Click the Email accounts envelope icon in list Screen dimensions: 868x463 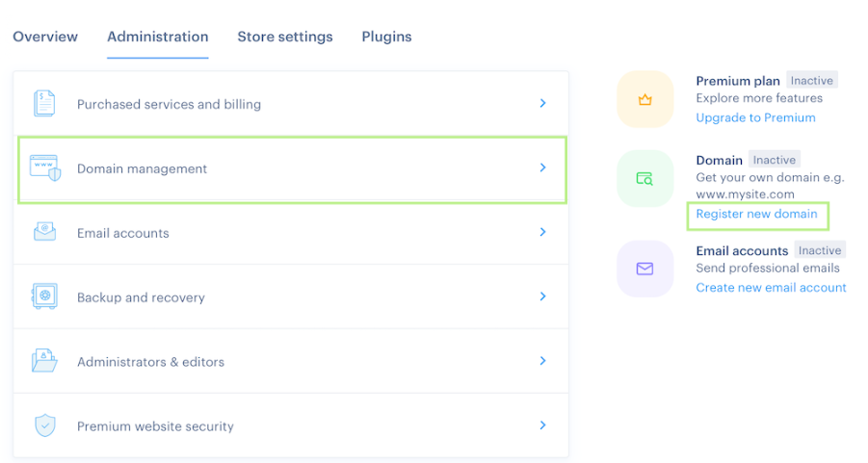pyautogui.click(x=45, y=232)
